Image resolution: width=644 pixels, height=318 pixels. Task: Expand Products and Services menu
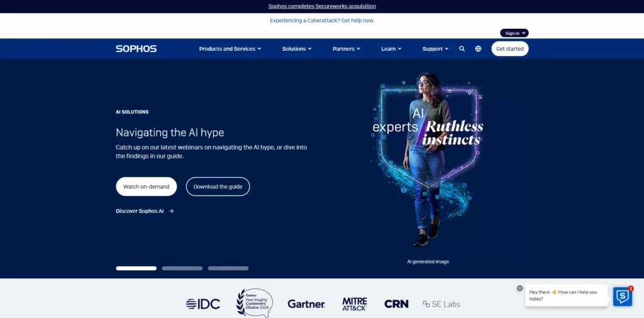pos(230,49)
